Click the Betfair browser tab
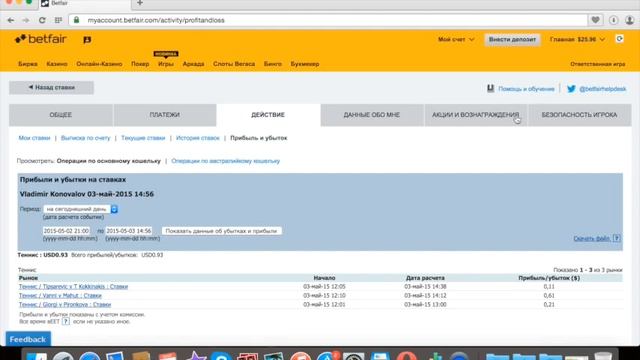640x360 pixels. [85, 3]
